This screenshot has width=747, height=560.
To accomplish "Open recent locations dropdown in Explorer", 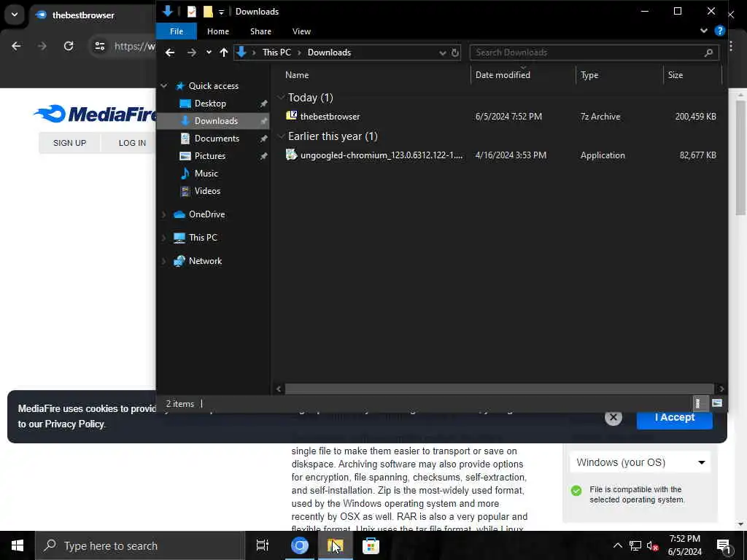I will (x=209, y=52).
